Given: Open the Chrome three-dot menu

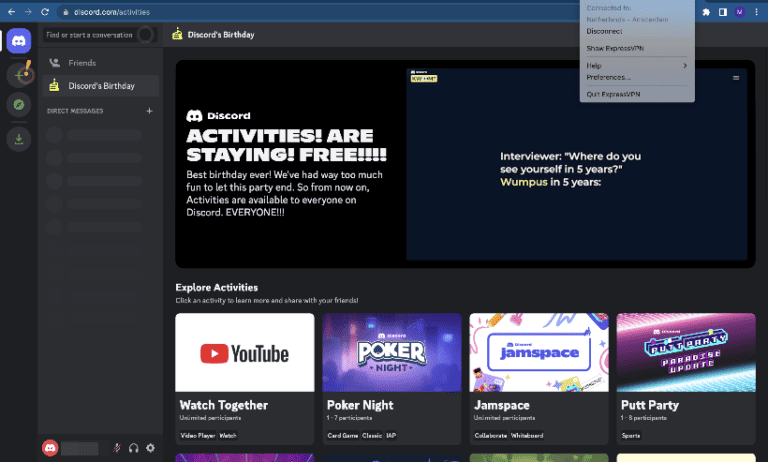Looking at the screenshot, I should pyautogui.click(x=756, y=12).
